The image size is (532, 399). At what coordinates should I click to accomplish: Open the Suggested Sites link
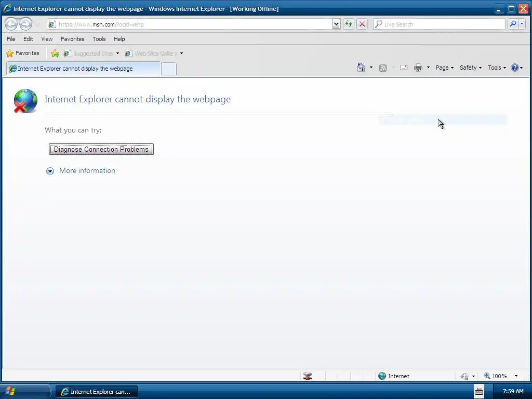89,54
